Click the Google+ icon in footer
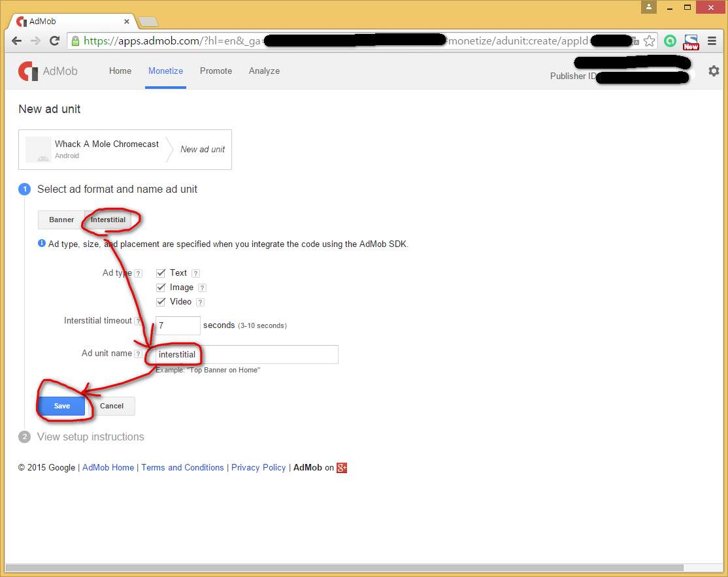The width and height of the screenshot is (728, 577). tap(342, 467)
